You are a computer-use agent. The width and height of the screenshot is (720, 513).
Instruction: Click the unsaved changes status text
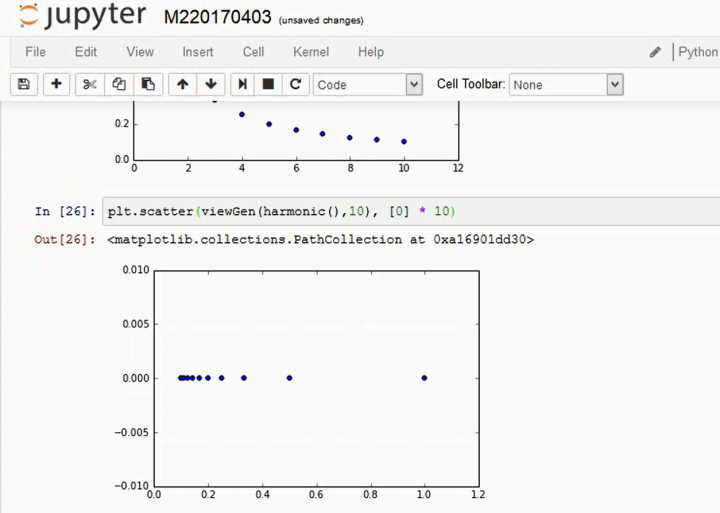click(321, 21)
